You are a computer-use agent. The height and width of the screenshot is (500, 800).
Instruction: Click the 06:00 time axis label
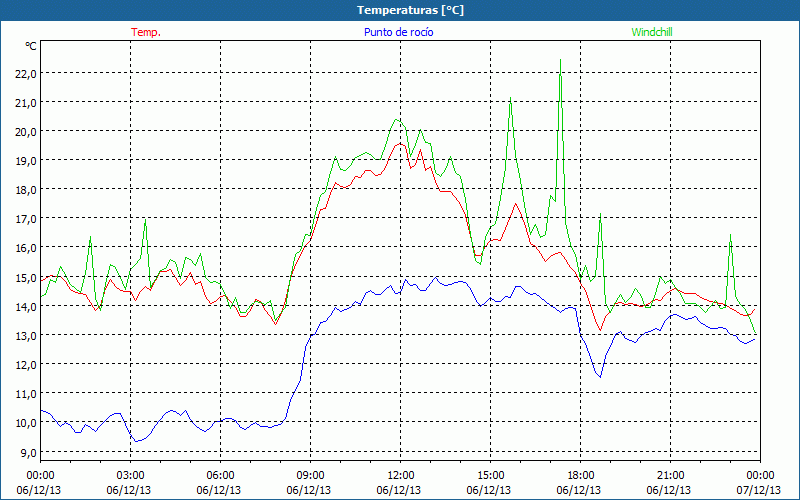point(220,476)
